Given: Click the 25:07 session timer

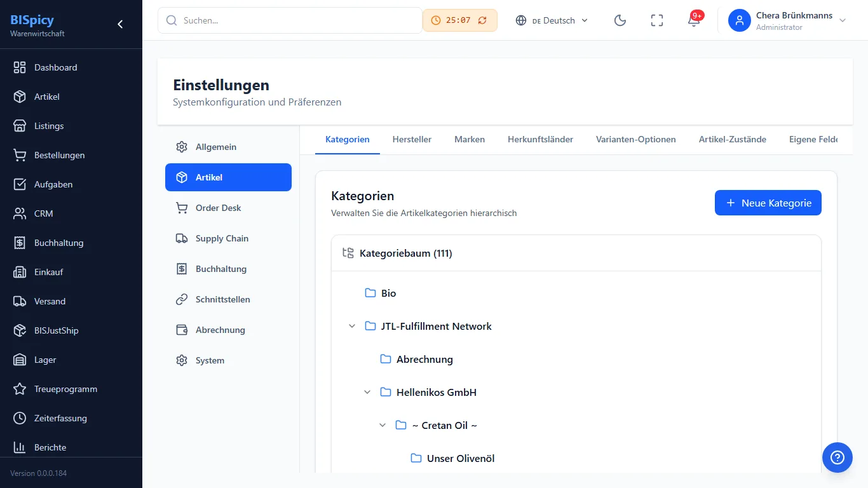Looking at the screenshot, I should (459, 20).
